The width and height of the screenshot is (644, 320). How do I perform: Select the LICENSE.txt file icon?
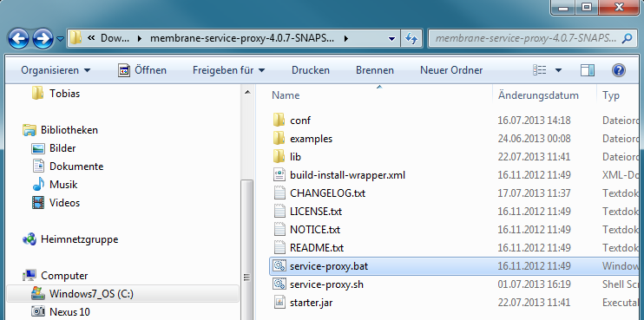(279, 212)
